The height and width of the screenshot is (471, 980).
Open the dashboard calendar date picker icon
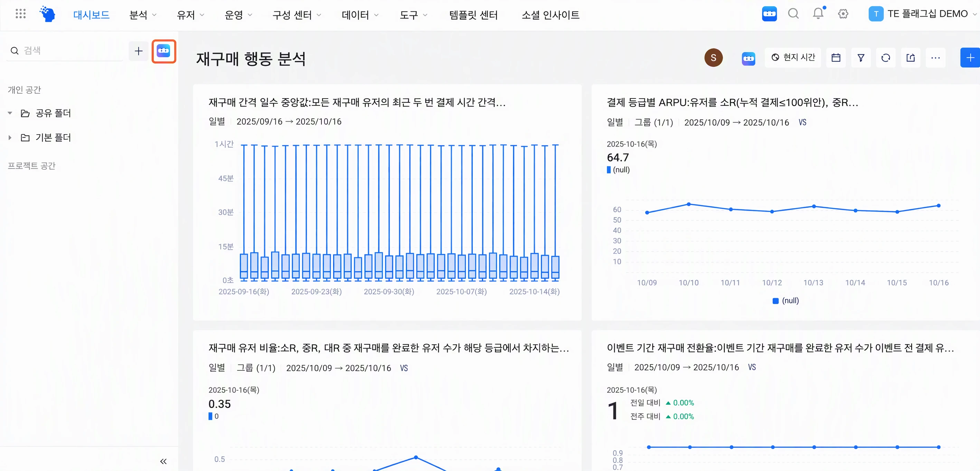tap(836, 57)
